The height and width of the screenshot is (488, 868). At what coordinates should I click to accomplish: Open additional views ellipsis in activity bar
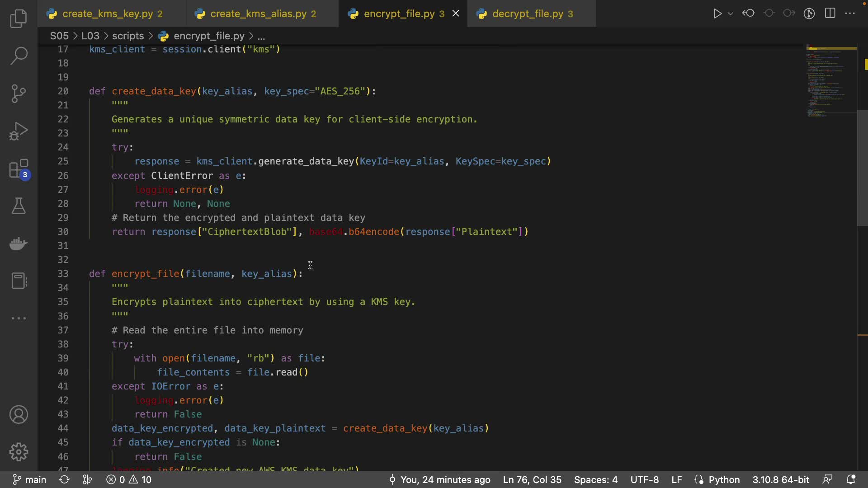click(19, 318)
